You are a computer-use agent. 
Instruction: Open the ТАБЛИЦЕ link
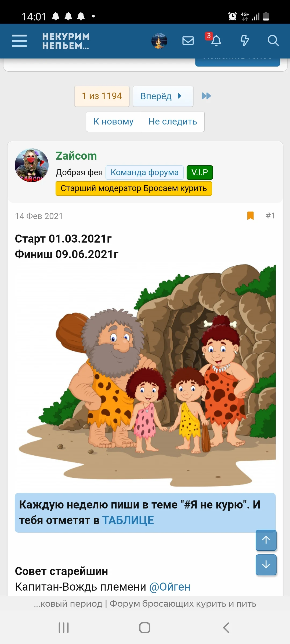pyautogui.click(x=128, y=520)
